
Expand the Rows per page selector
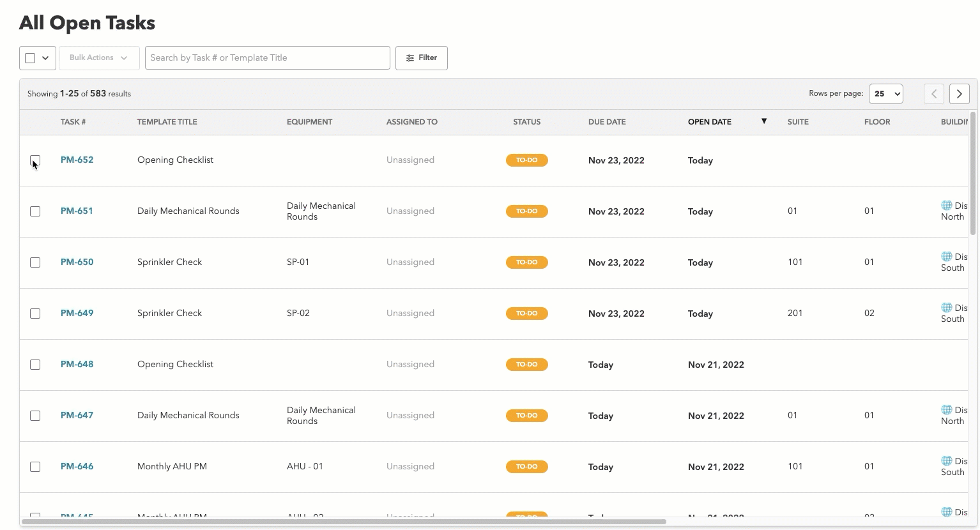coord(885,94)
